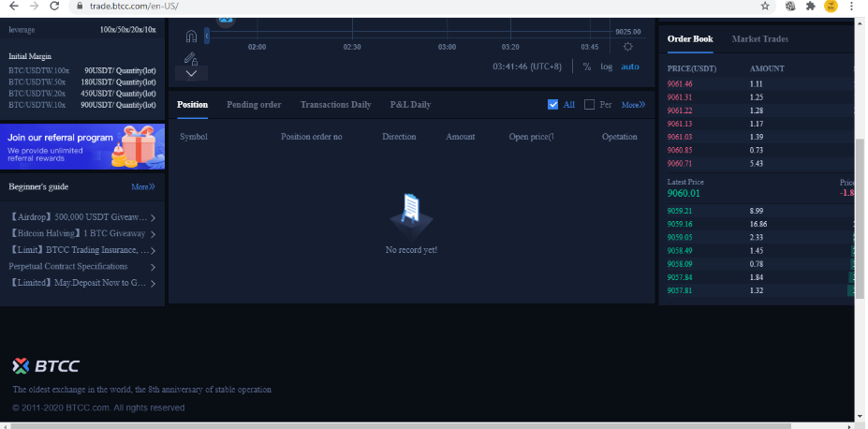Click latest price 9060.01
The height and width of the screenshot is (429, 868).
tap(684, 193)
